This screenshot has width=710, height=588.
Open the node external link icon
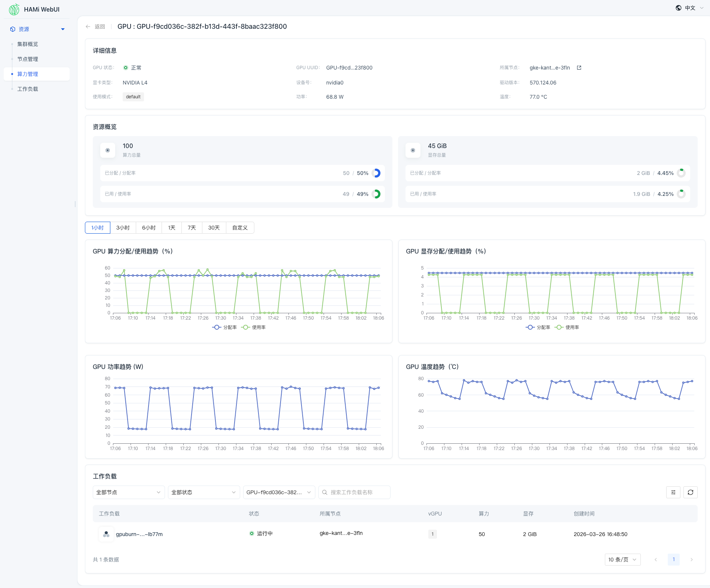[579, 68]
